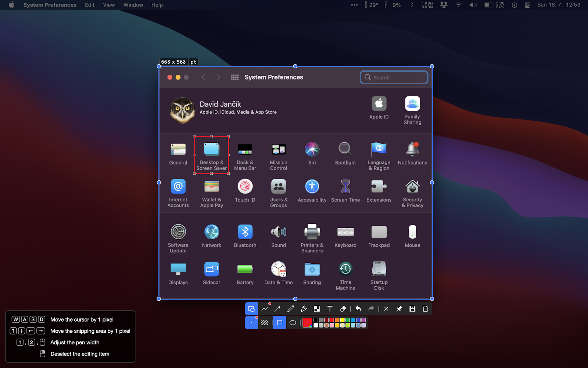Viewport: 588px width, 368px height.
Task: Click the show all preferences grid button
Action: (235, 77)
